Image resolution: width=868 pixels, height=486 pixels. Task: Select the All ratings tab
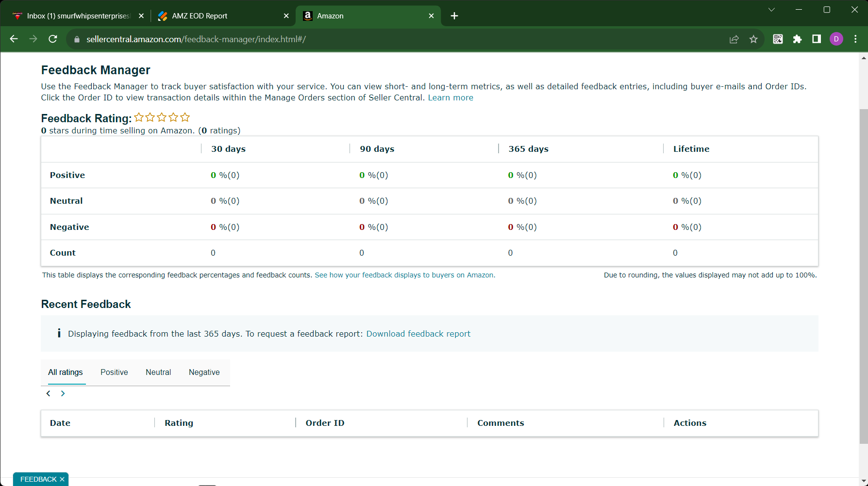coord(66,372)
